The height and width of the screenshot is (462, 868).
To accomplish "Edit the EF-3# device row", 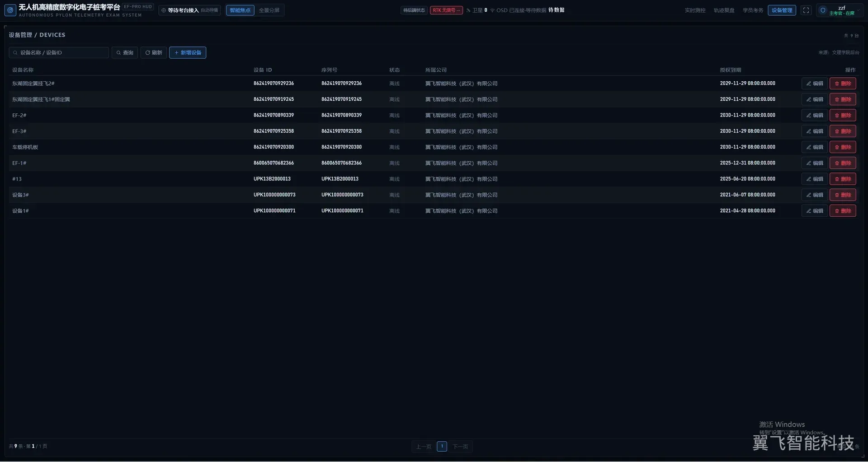I will point(815,131).
